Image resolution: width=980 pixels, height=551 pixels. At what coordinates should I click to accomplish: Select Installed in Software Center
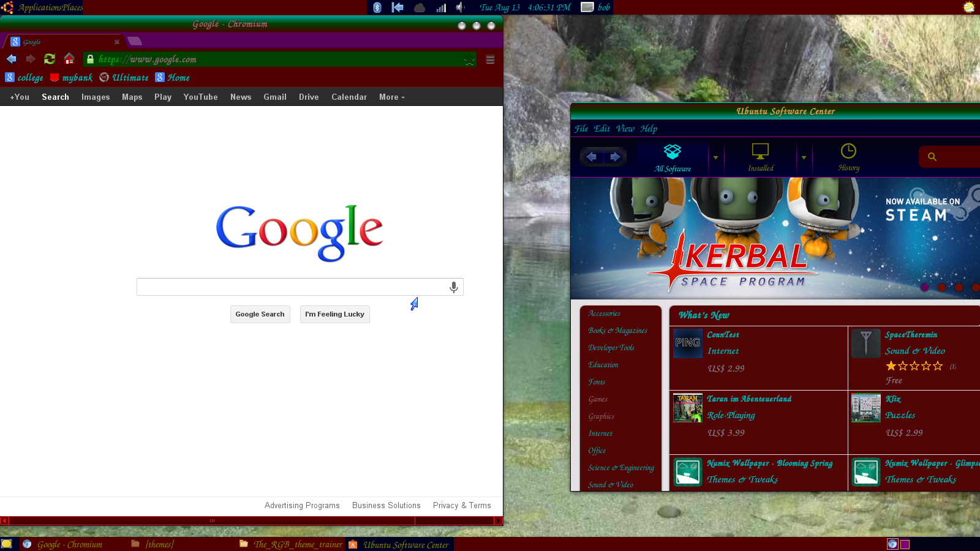(x=760, y=158)
